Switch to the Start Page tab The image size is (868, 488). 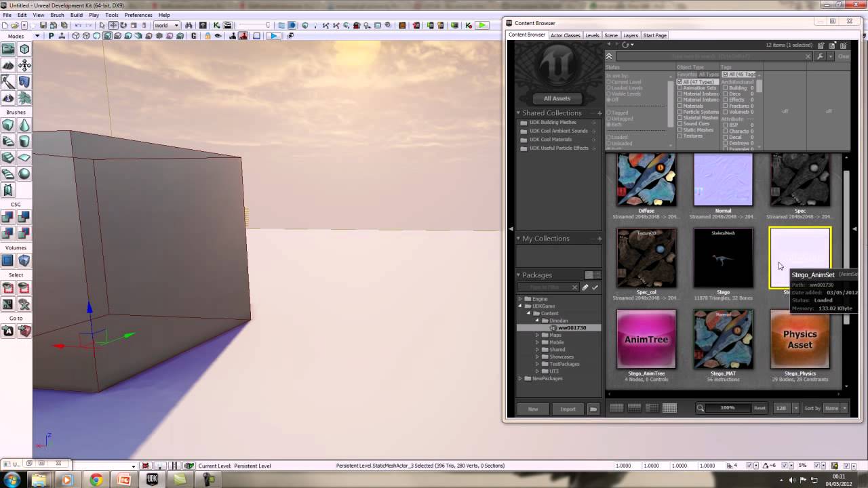654,35
